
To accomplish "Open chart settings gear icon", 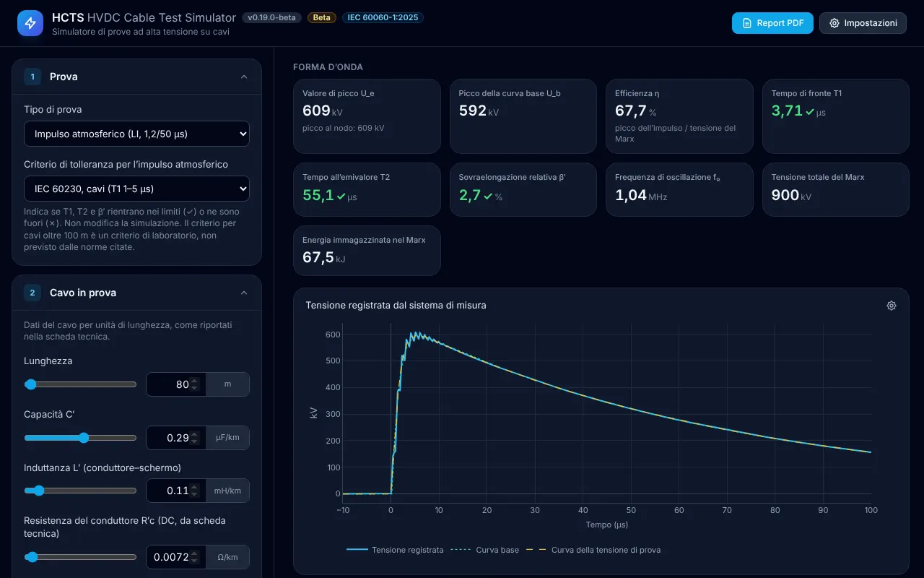I will [892, 306].
